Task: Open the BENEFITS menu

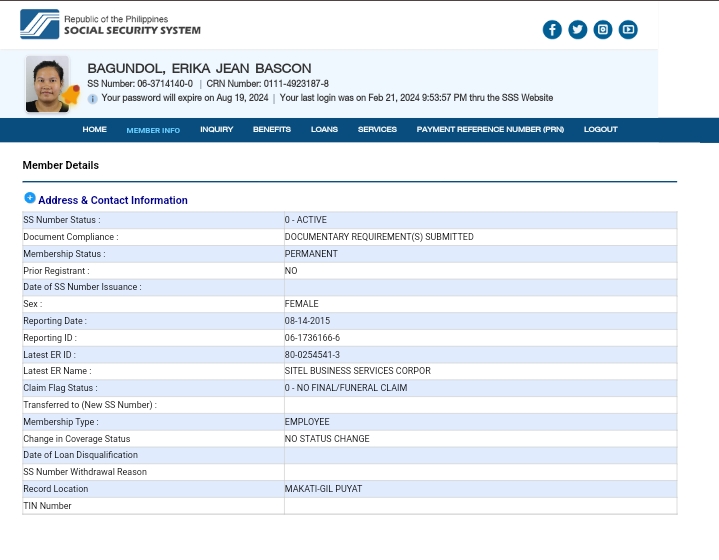Action: [x=271, y=130]
